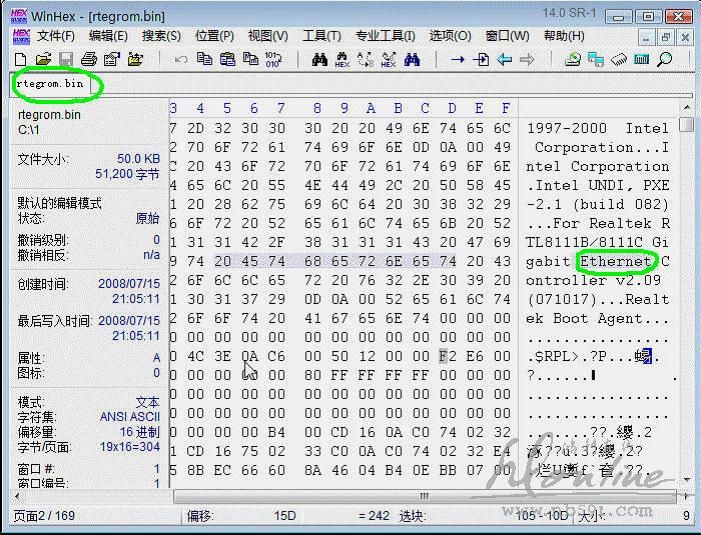The width and height of the screenshot is (701, 535).
Task: Click the 原始 state value in info panel
Action: [x=147, y=218]
